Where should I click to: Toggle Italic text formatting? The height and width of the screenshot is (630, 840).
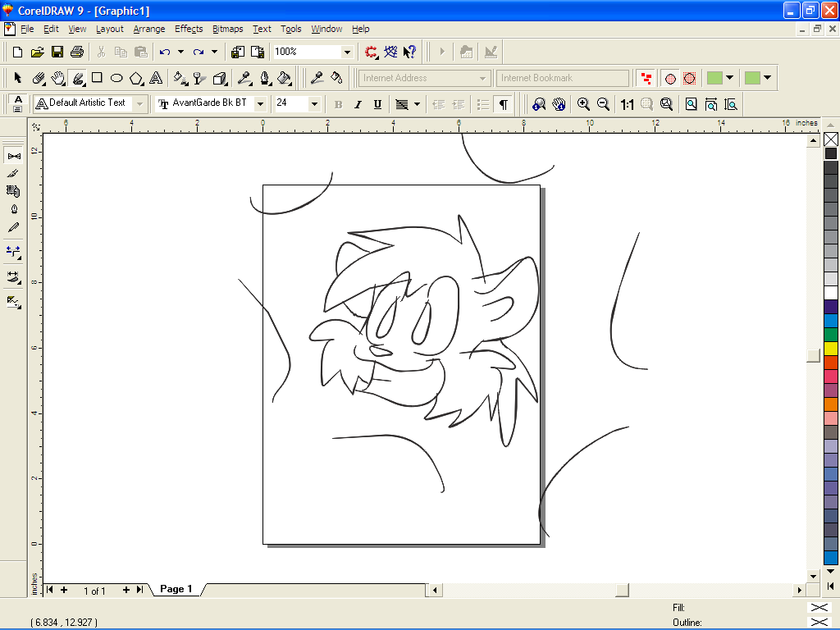[358, 104]
